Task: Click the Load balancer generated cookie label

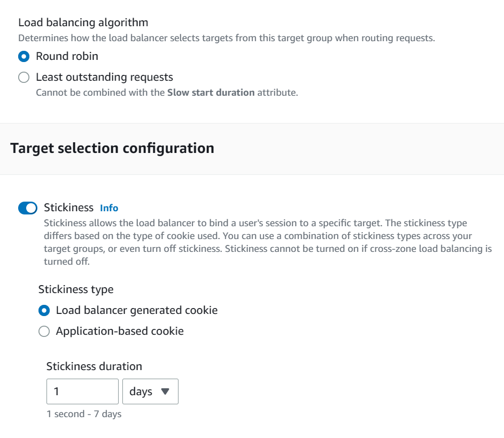Action: tap(136, 311)
